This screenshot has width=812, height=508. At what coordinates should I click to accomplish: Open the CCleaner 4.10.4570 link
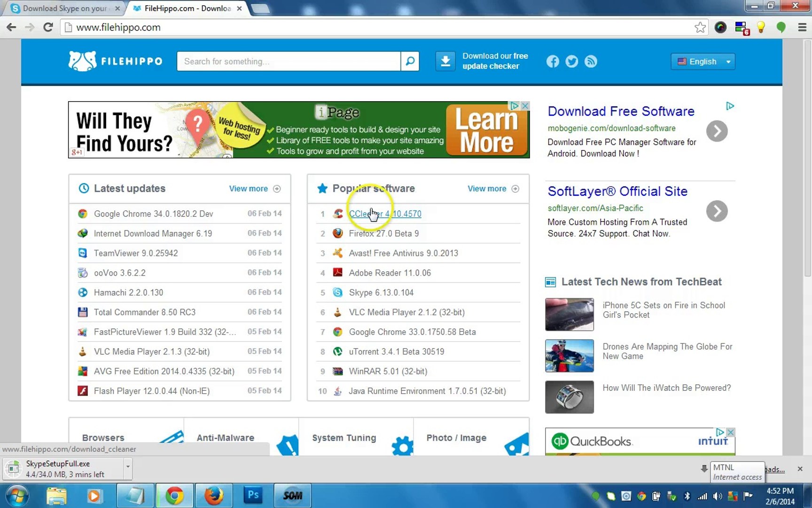coord(385,214)
